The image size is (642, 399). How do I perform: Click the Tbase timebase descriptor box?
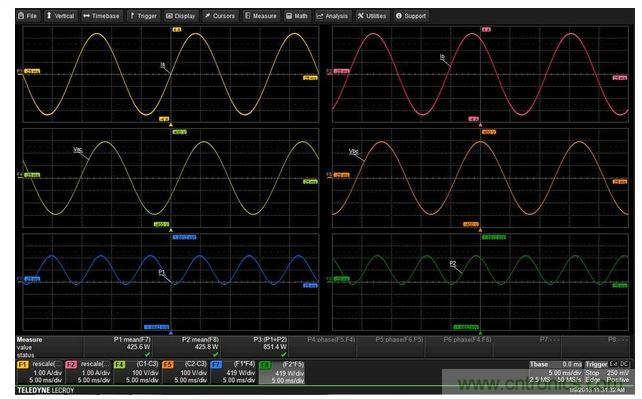pos(556,372)
